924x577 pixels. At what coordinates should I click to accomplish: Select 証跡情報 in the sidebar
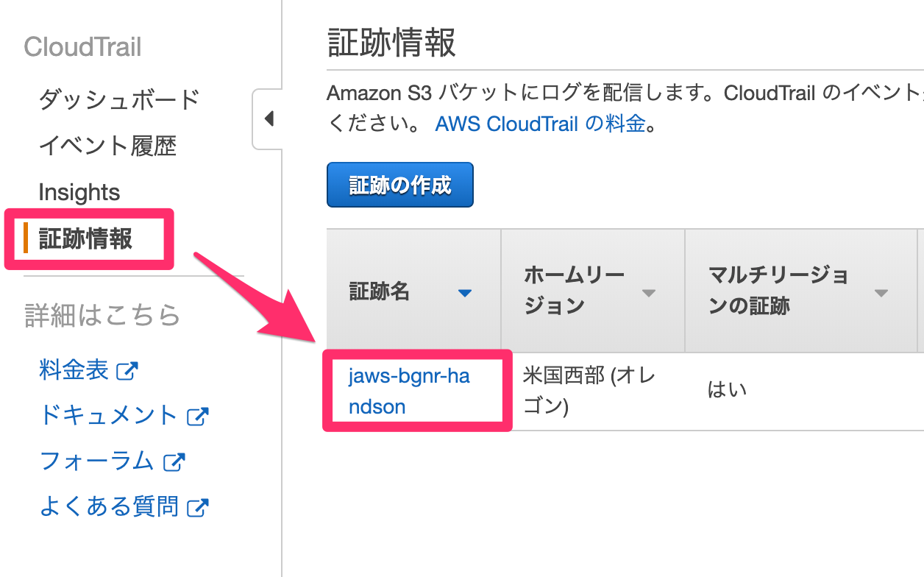(85, 238)
